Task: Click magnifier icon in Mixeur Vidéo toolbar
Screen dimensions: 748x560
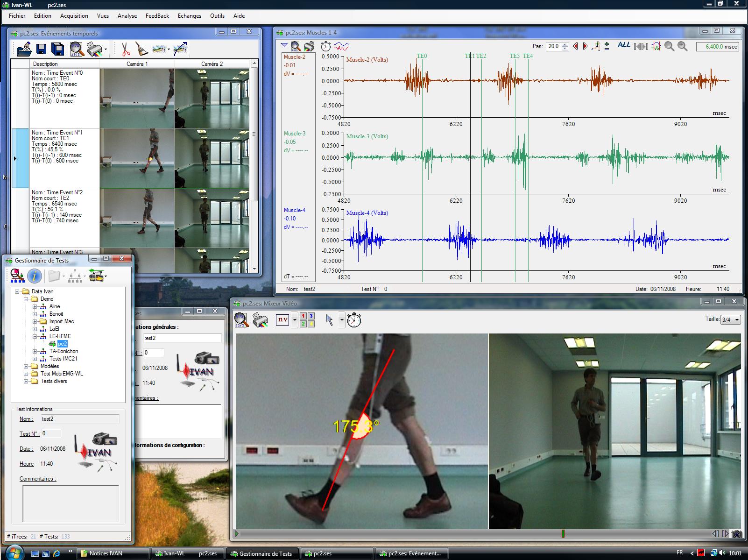Action: 241,320
